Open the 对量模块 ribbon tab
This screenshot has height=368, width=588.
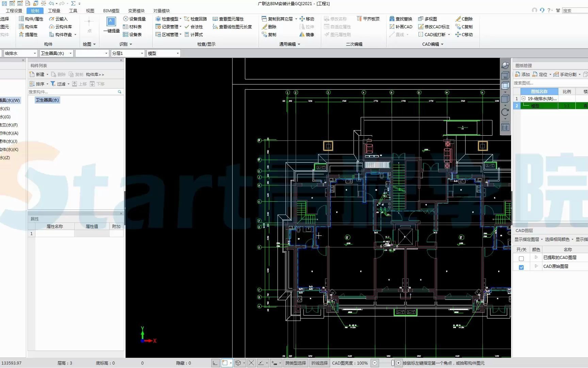pyautogui.click(x=162, y=11)
